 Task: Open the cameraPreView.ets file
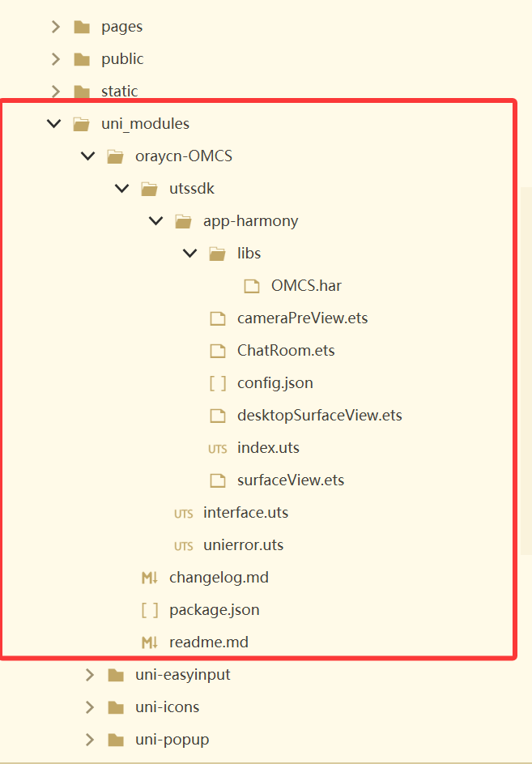coord(303,318)
